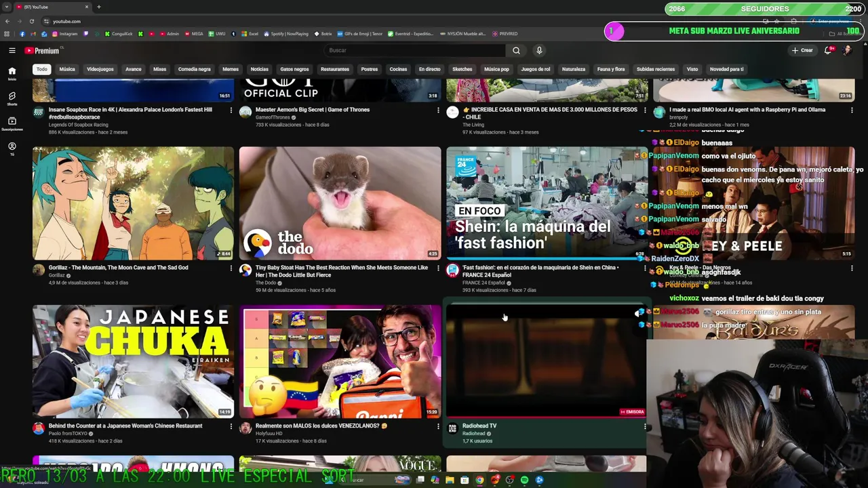Open a new Chrome tab

pos(99,7)
